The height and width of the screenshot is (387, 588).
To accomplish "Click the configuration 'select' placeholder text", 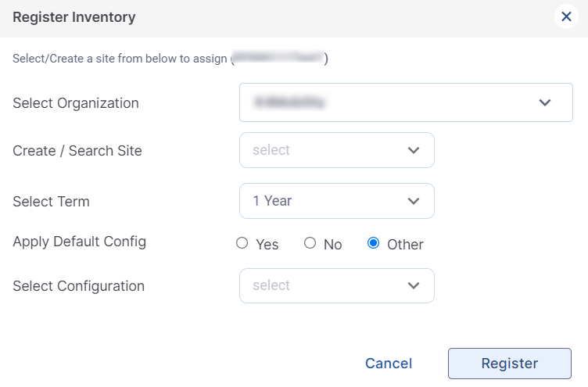I will (271, 285).
